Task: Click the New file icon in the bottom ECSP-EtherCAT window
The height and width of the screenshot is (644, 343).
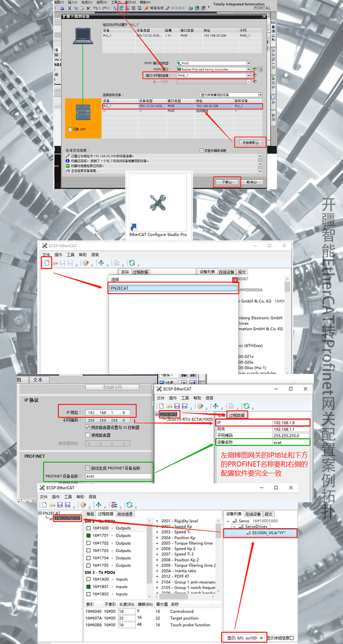Action: click(x=44, y=505)
